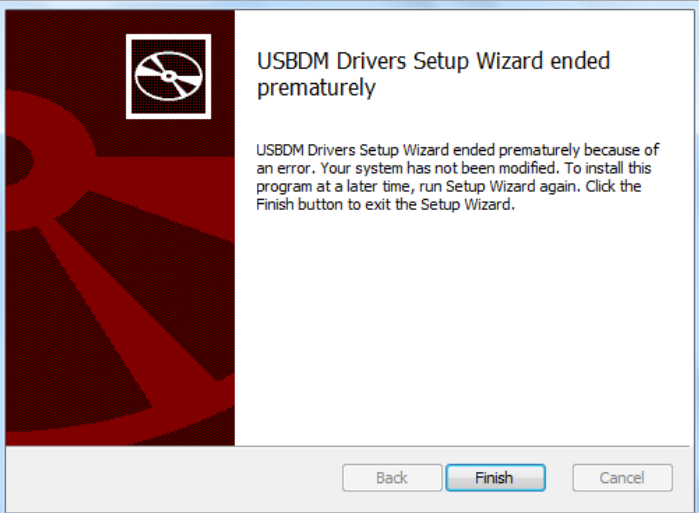
Task: Click the CD disc installer icon
Action: [x=169, y=77]
